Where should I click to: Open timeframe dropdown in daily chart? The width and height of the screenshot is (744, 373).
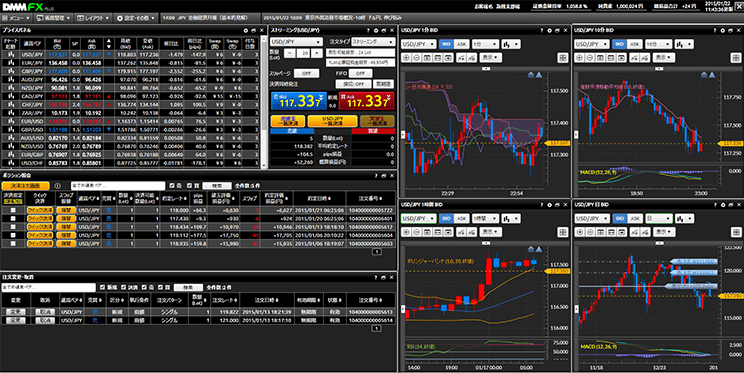point(659,219)
